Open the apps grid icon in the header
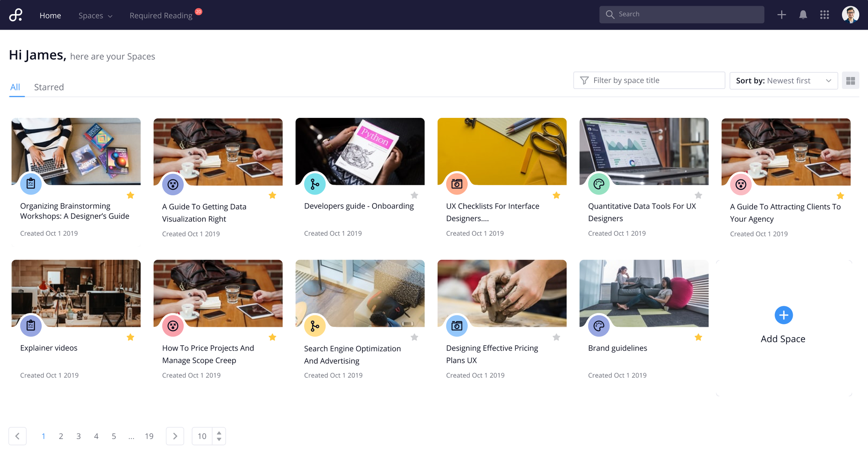This screenshot has width=868, height=470. 825,14
